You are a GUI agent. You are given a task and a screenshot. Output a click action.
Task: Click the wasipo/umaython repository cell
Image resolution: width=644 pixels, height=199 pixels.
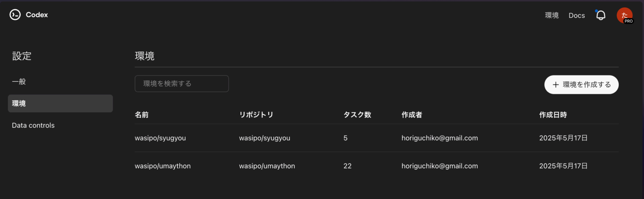point(267,166)
